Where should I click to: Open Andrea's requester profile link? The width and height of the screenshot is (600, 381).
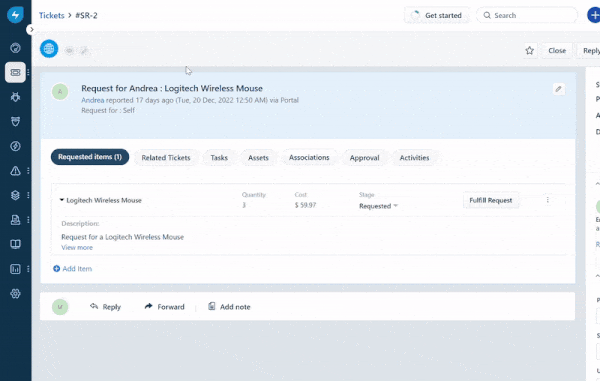tap(93, 100)
